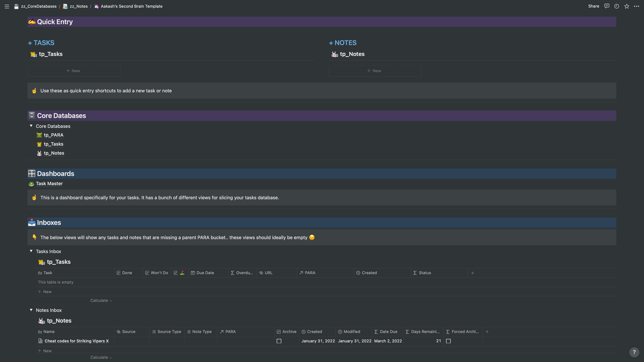The height and width of the screenshot is (362, 644).
Task: Open Calculate dropdown under Tasks Inbox table
Action: pyautogui.click(x=101, y=301)
